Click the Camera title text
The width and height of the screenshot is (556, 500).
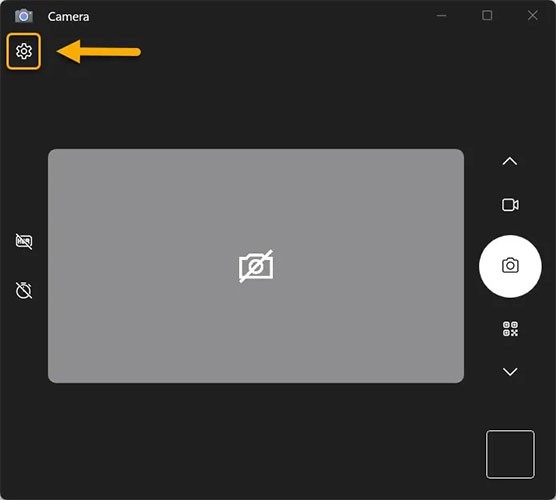point(68,17)
